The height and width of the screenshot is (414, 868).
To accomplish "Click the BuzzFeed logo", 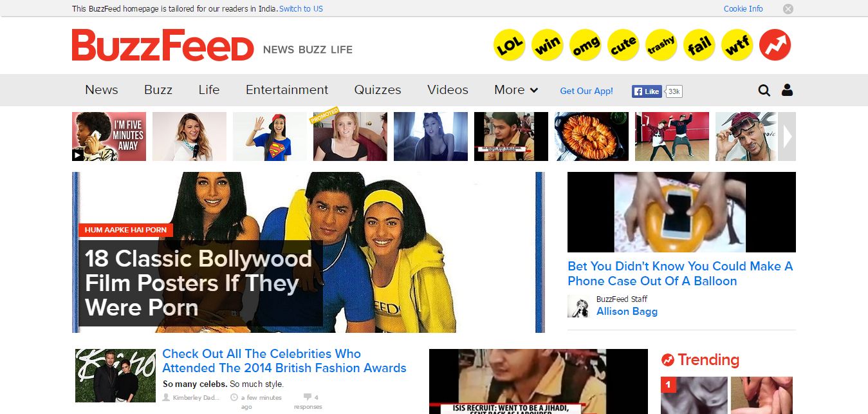I will coord(163,45).
